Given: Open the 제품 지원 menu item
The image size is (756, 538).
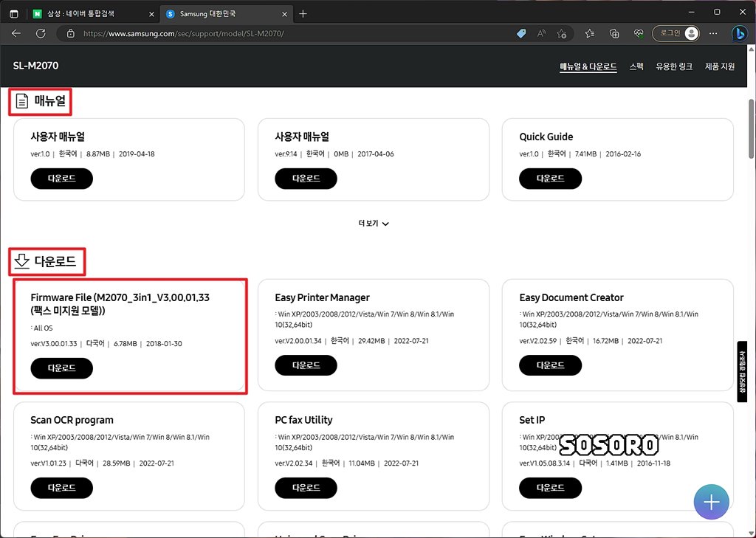Looking at the screenshot, I should [720, 66].
